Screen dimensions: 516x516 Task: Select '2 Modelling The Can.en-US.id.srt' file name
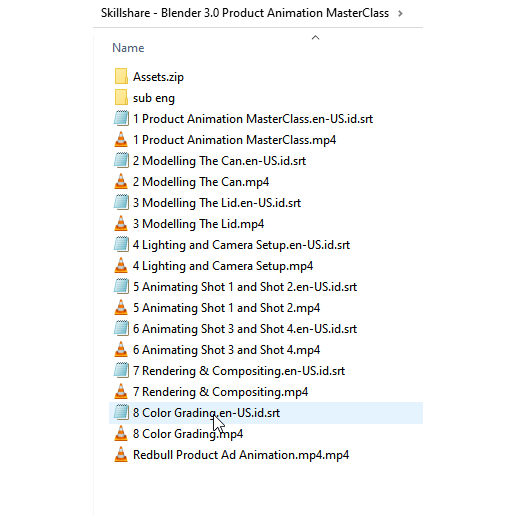[x=219, y=161]
